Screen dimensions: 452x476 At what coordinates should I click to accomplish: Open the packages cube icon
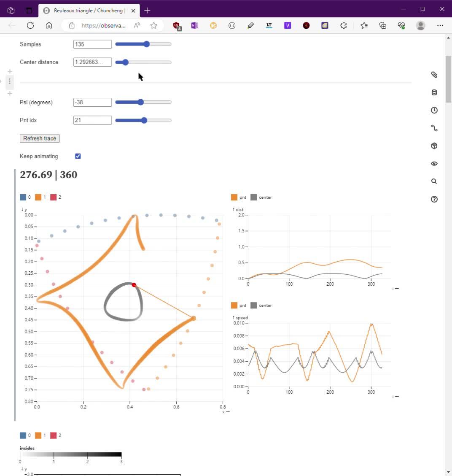434,146
